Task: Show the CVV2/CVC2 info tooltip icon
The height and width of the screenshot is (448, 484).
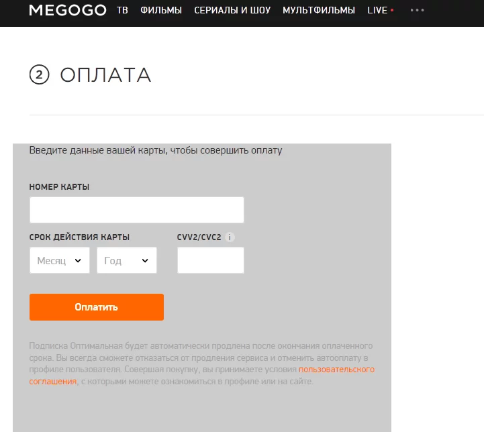Action: [230, 237]
